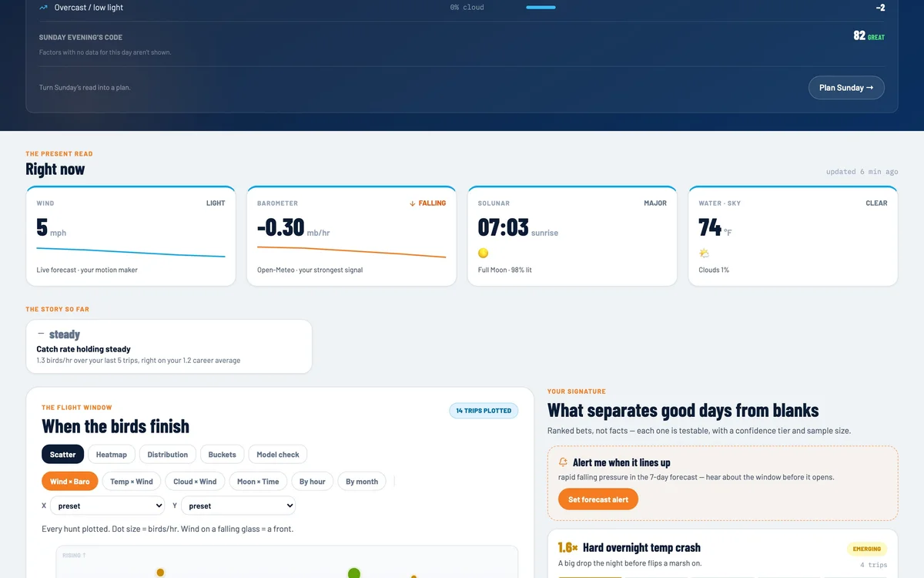Image resolution: width=924 pixels, height=578 pixels.
Task: Click the trend arrow icon beside Overcast / low light
Action: (x=44, y=8)
